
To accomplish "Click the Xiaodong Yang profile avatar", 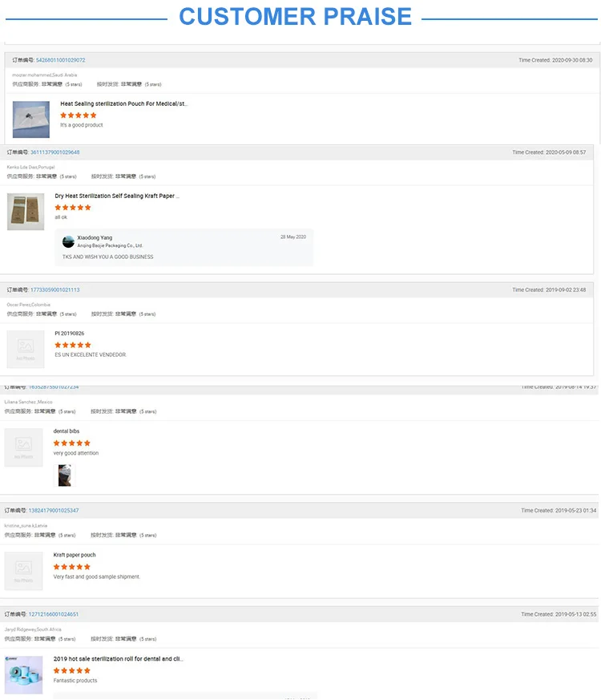I will pyautogui.click(x=68, y=241).
